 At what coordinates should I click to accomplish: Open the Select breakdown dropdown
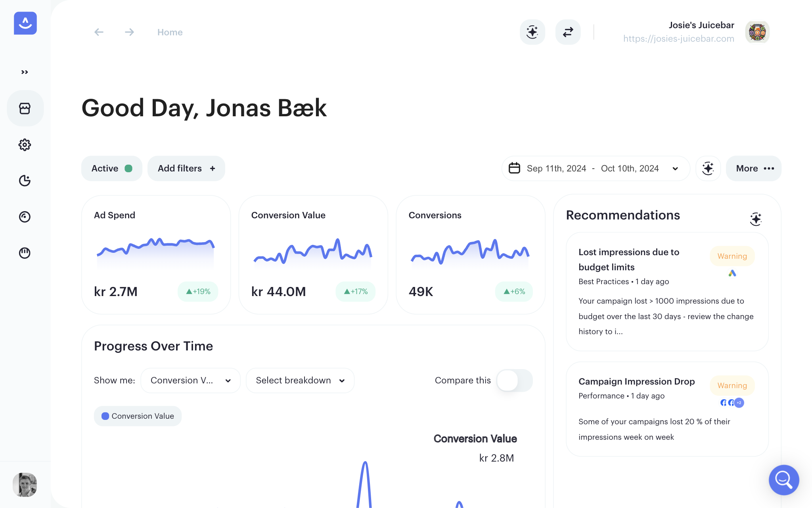coord(300,380)
